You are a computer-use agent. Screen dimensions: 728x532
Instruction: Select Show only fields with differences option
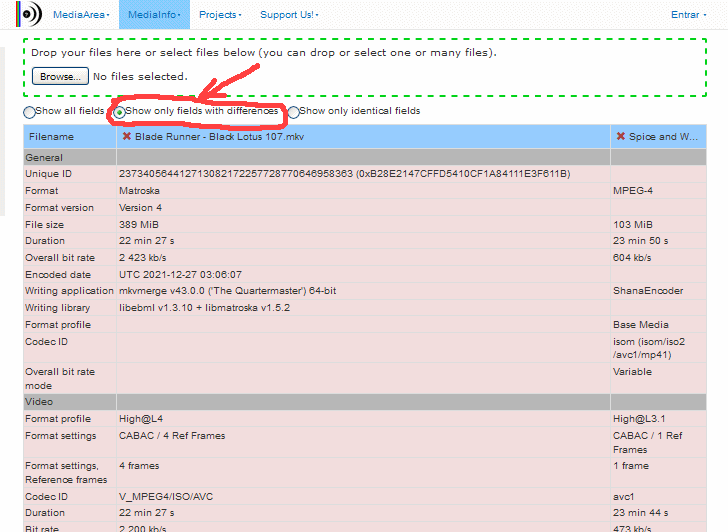119,112
